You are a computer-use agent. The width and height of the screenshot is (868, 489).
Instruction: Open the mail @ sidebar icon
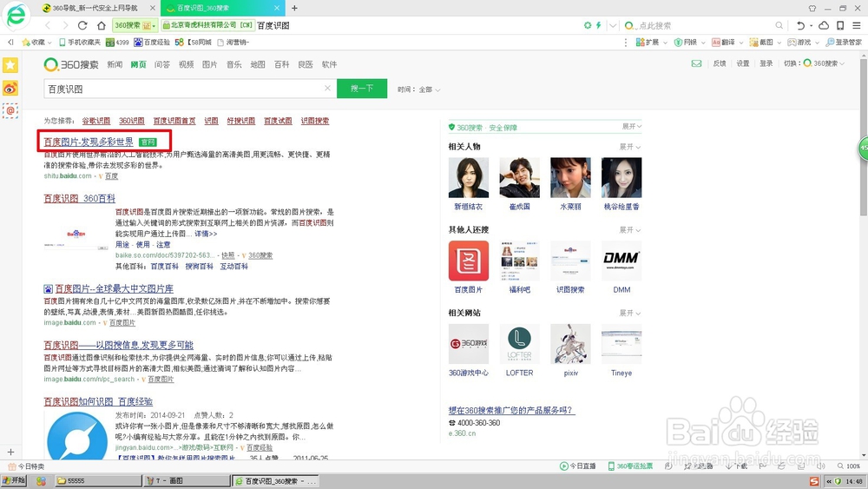10,111
